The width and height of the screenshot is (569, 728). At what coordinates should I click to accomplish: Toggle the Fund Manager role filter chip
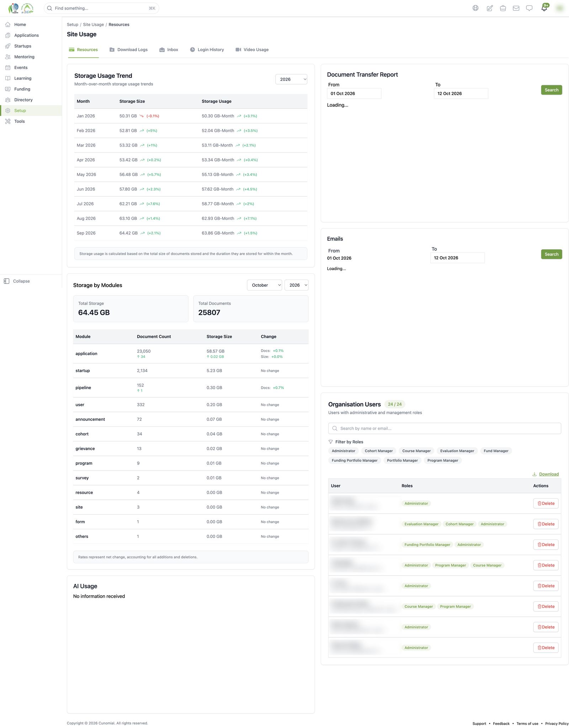click(496, 451)
